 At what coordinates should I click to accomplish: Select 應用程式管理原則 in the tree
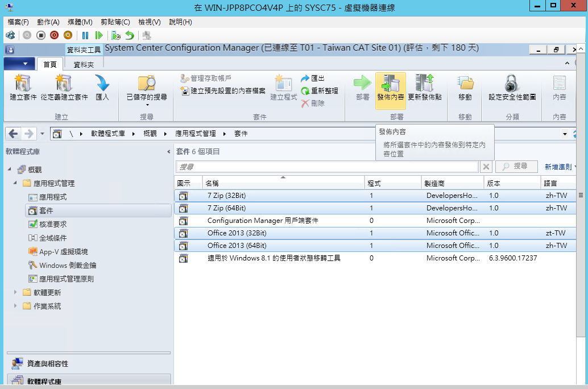click(x=67, y=279)
